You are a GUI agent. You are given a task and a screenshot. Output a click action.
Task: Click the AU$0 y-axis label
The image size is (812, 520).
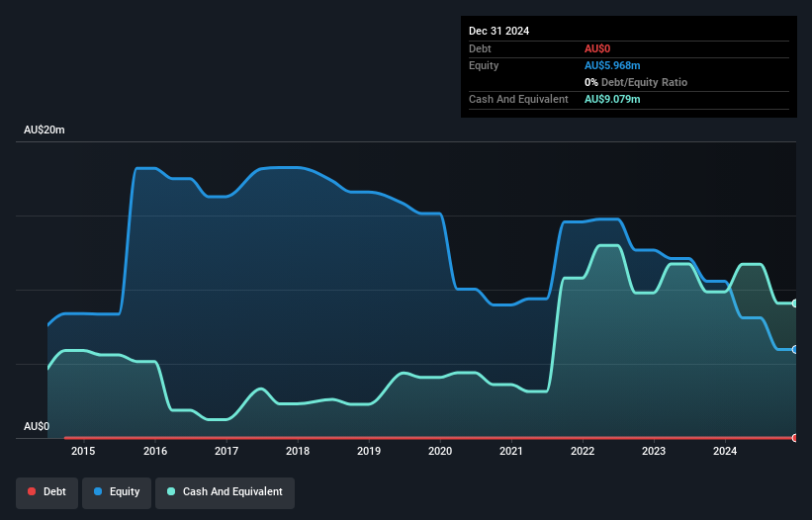click(37, 426)
